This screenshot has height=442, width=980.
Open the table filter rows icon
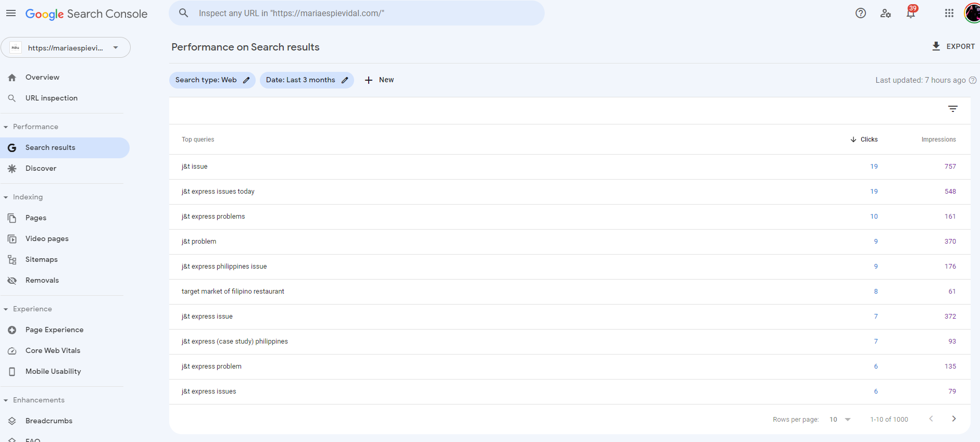[953, 109]
